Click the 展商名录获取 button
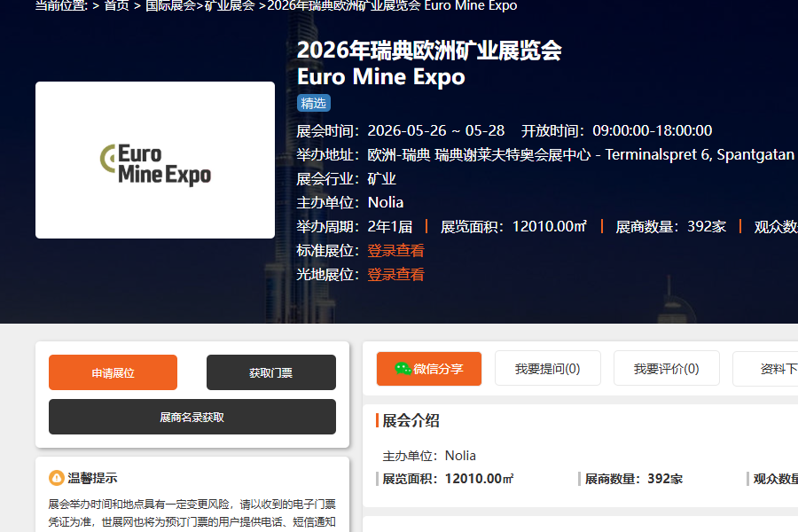Screen dimensions: 798x532 [x=192, y=417]
